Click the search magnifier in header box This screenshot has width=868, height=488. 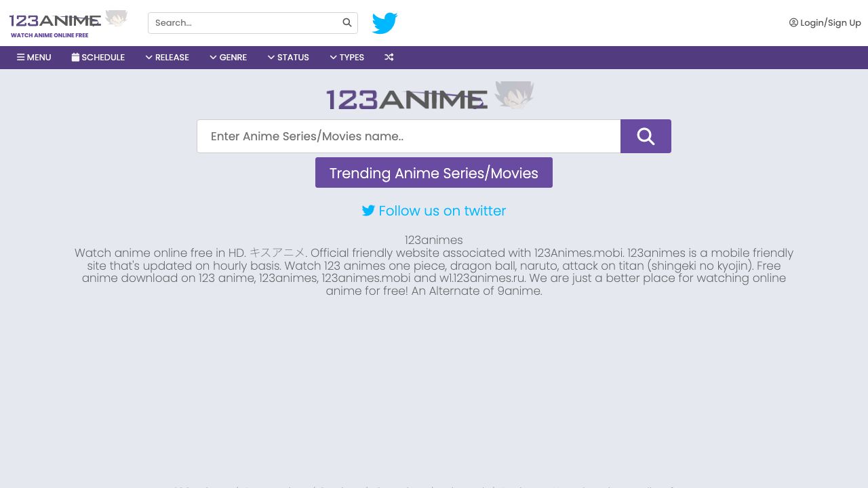347,22
